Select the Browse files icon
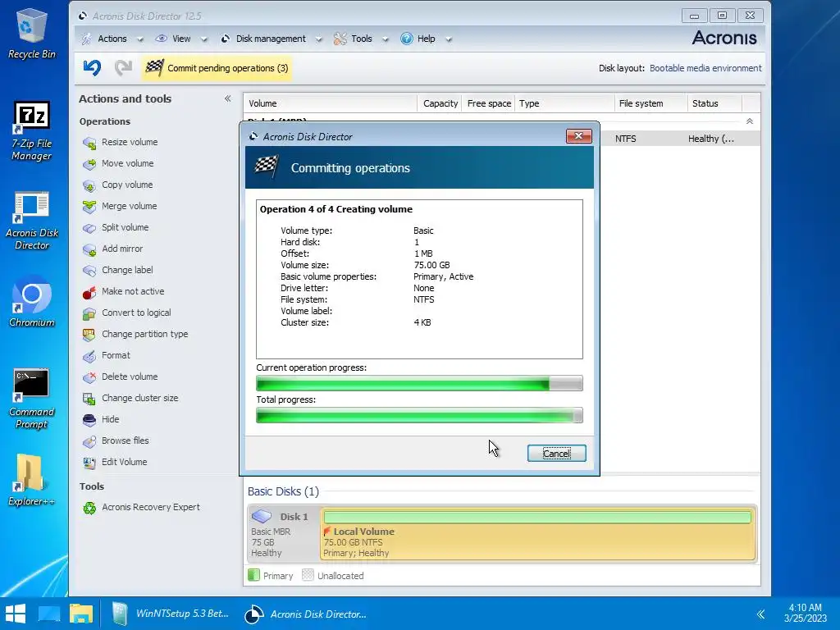Screen dimensions: 840x630 point(89,441)
